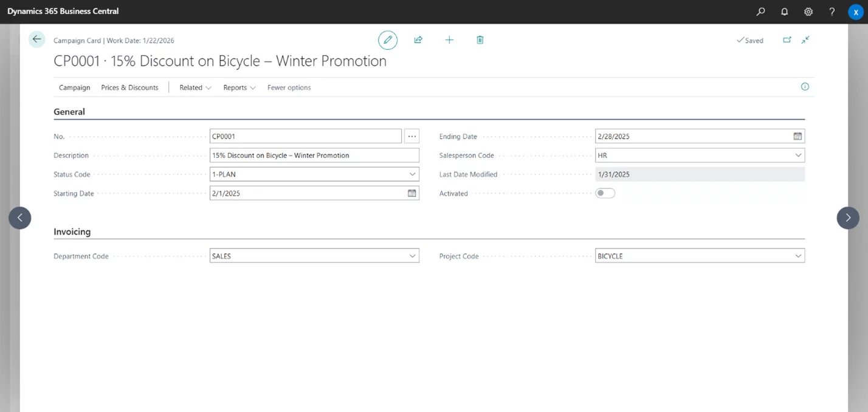Go back using the left arrow button
868x412 pixels.
click(x=37, y=39)
